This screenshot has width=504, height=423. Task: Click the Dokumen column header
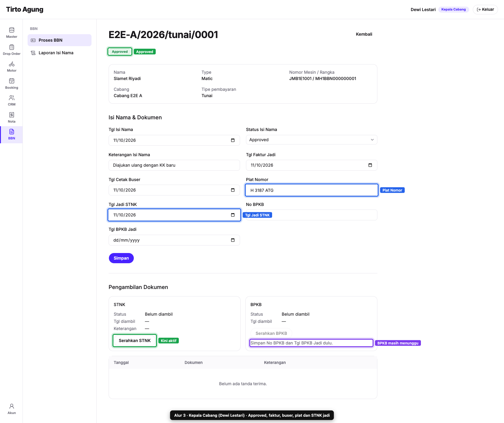point(193,362)
